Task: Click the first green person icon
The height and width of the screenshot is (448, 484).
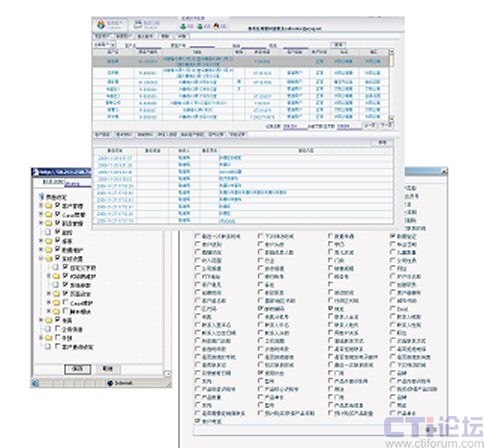Action: click(183, 26)
